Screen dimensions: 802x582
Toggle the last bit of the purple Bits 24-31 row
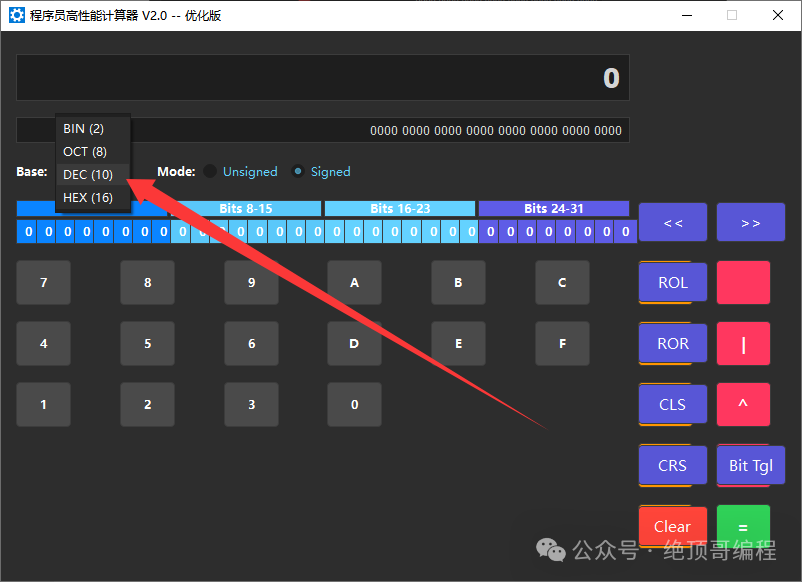[626, 232]
